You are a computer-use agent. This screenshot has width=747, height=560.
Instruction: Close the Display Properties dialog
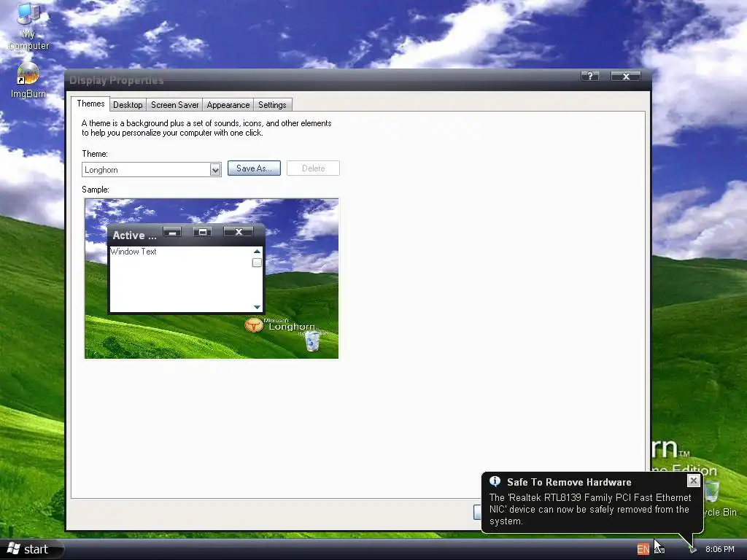[626, 76]
